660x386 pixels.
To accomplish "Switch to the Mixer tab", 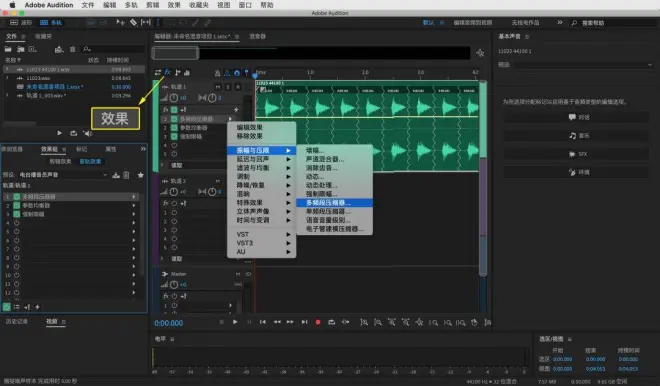I will click(257, 37).
